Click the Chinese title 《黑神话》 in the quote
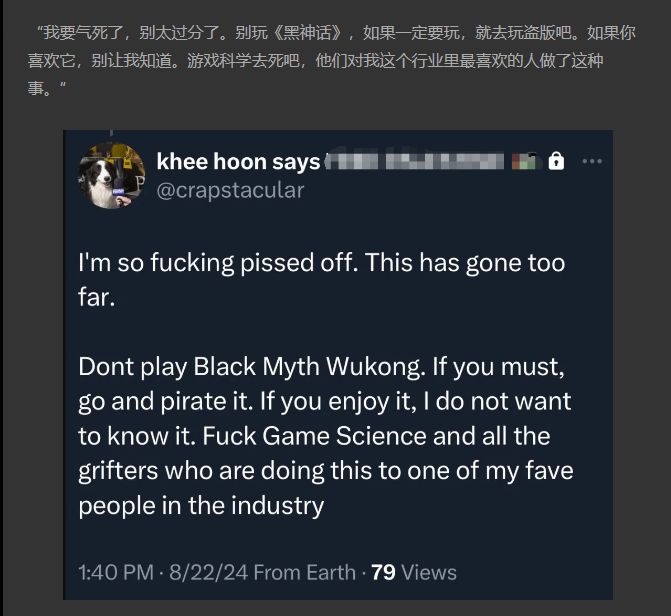Image resolution: width=671 pixels, height=616 pixels. tap(307, 33)
